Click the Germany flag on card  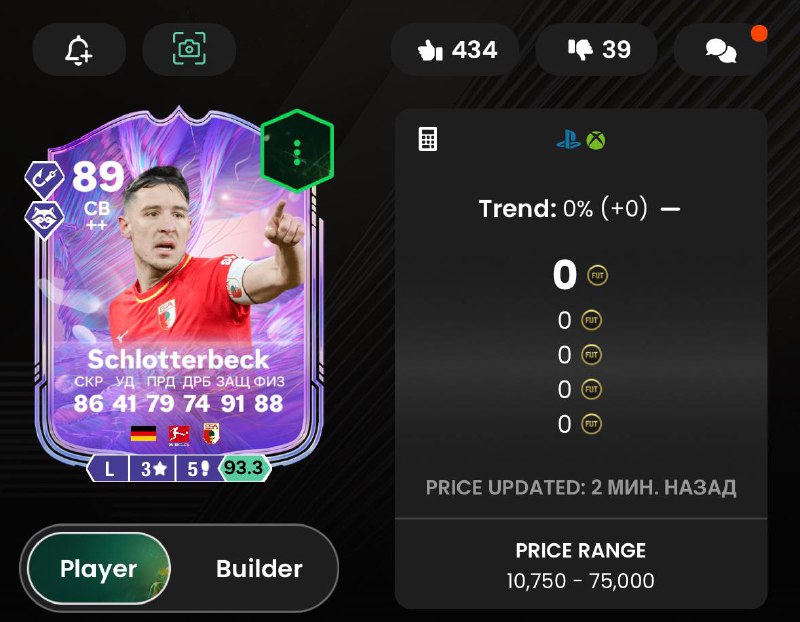click(x=143, y=434)
